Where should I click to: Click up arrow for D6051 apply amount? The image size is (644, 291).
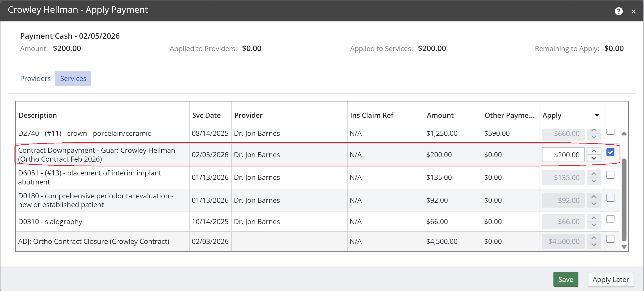pos(594,174)
